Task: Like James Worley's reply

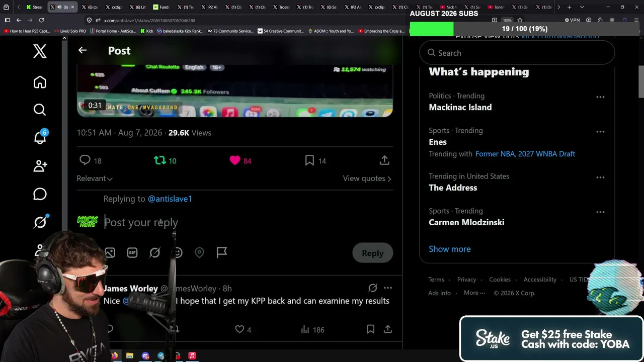Action: pos(240,329)
